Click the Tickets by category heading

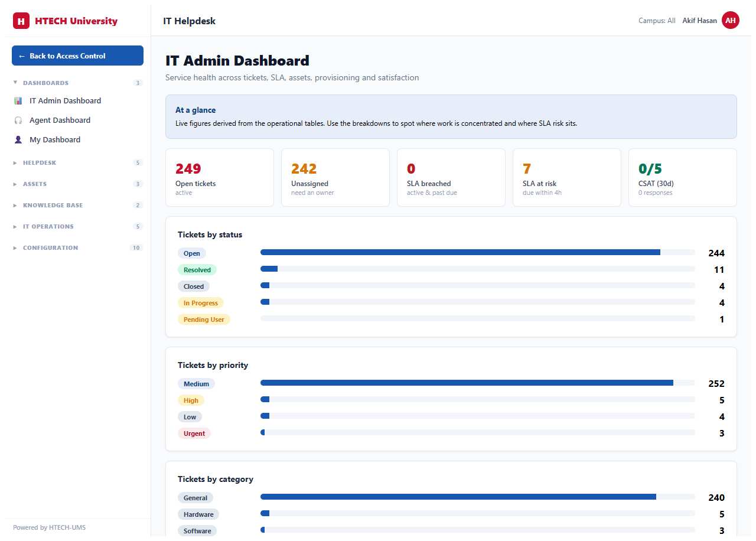coord(216,479)
